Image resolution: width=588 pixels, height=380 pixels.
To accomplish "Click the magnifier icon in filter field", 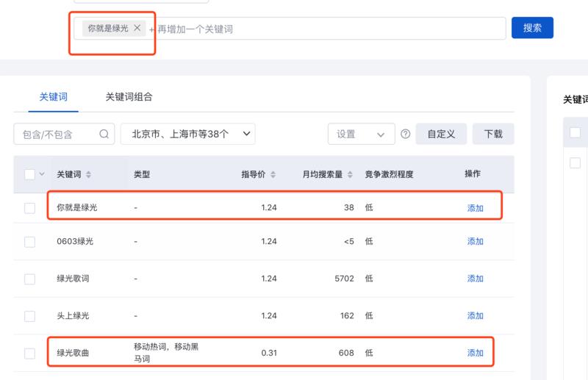I will click(104, 134).
